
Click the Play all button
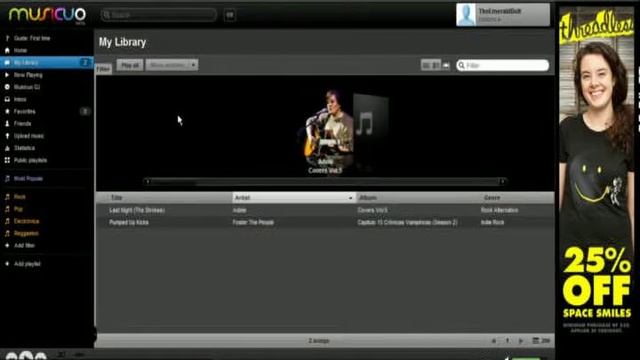(x=130, y=65)
